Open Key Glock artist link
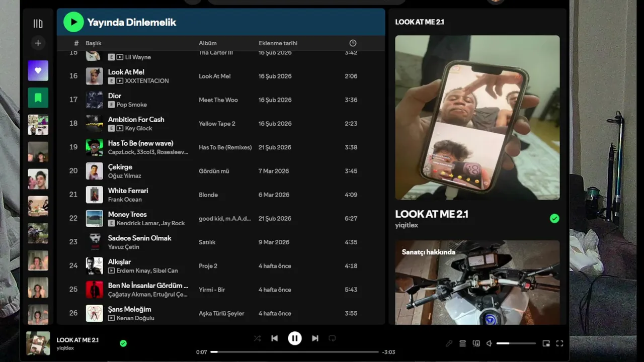The width and height of the screenshot is (644, 362). point(139,128)
